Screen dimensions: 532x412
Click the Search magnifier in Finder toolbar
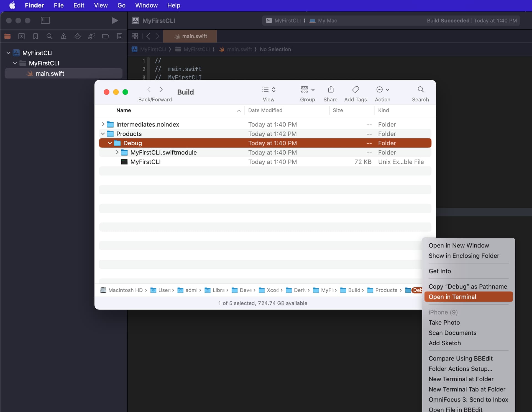421,89
